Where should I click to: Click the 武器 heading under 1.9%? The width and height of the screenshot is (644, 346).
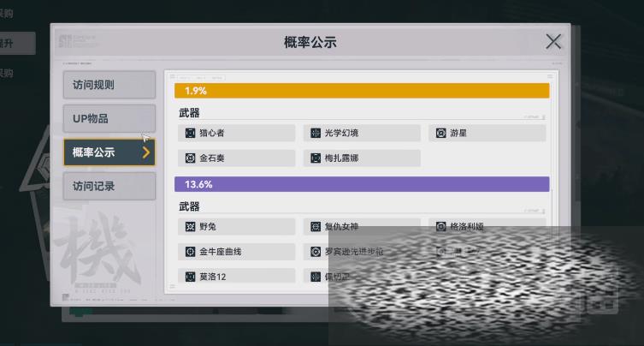pos(189,113)
